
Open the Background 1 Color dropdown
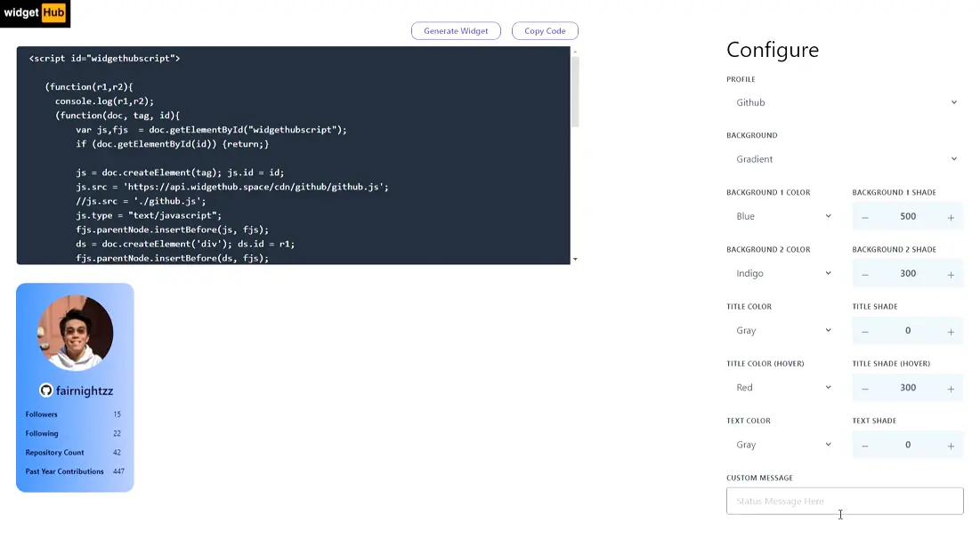pos(782,216)
